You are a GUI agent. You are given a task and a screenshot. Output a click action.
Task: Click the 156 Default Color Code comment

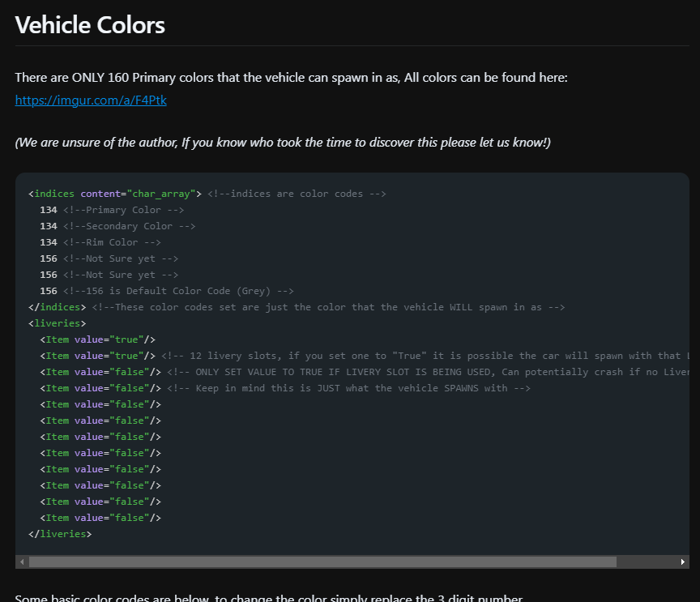point(178,291)
